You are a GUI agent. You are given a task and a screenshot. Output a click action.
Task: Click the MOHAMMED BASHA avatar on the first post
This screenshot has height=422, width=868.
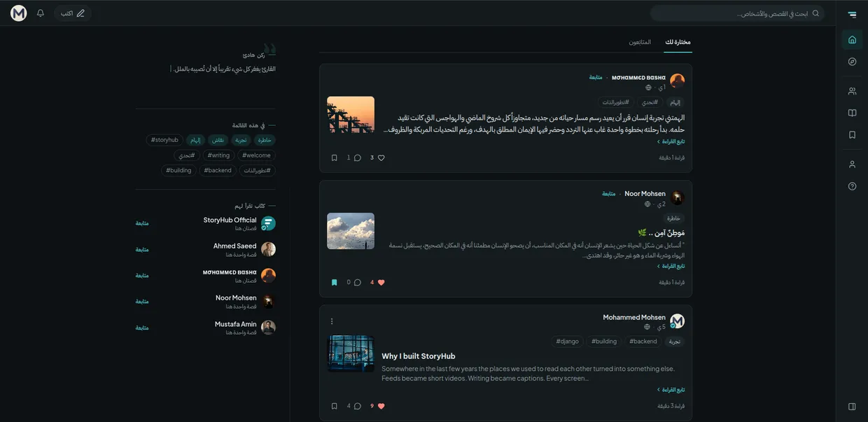[x=677, y=81]
